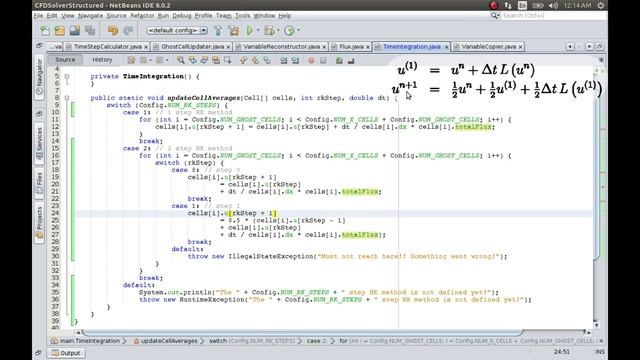Close the Flux.java tab

(x=368, y=47)
